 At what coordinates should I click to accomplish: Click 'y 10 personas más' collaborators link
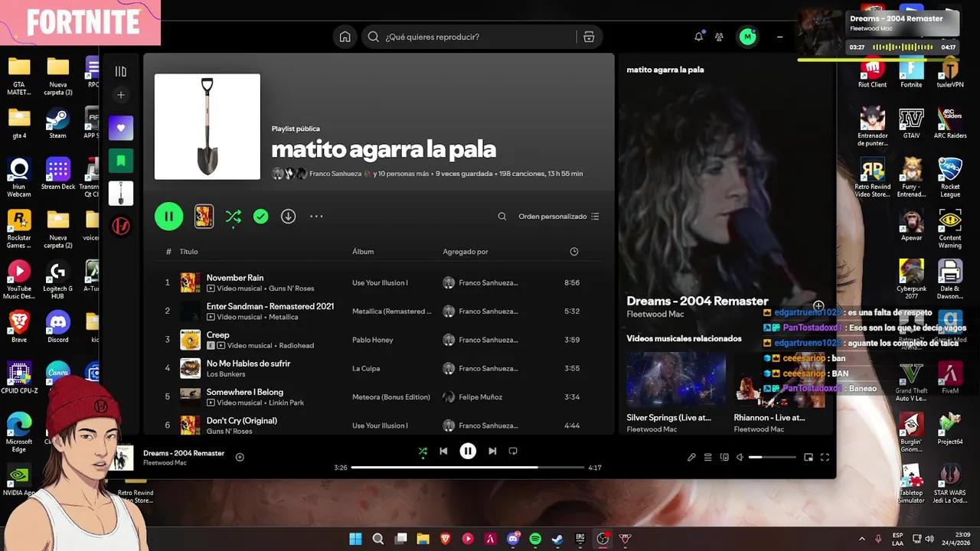pos(400,174)
